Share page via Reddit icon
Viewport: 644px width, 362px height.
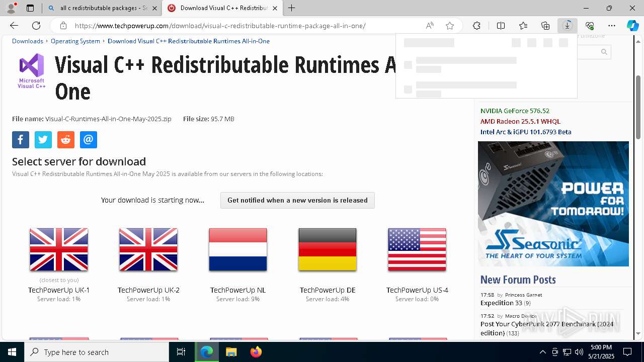[66, 140]
